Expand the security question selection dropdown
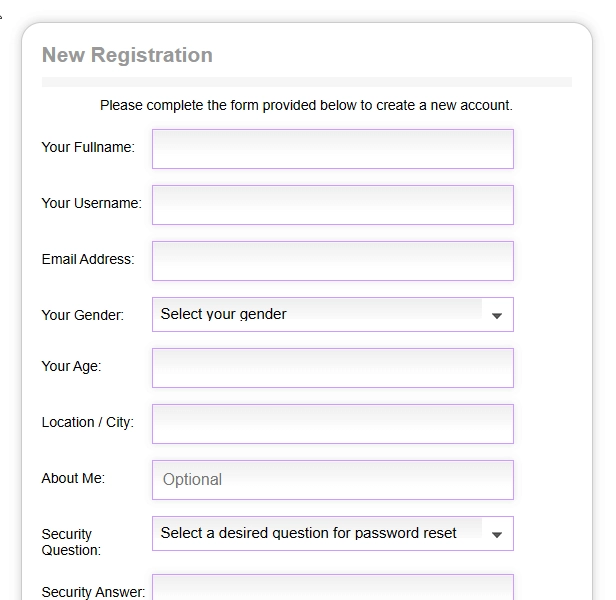The height and width of the screenshot is (600, 616). (320, 533)
